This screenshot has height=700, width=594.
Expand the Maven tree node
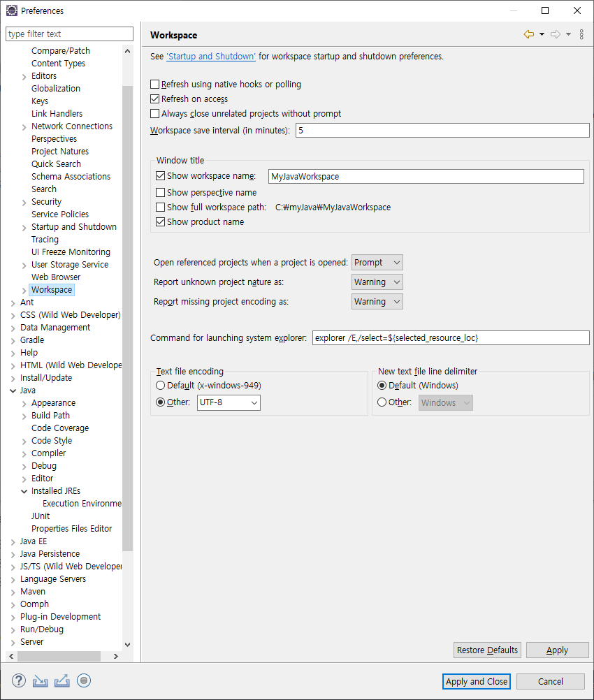(x=13, y=592)
